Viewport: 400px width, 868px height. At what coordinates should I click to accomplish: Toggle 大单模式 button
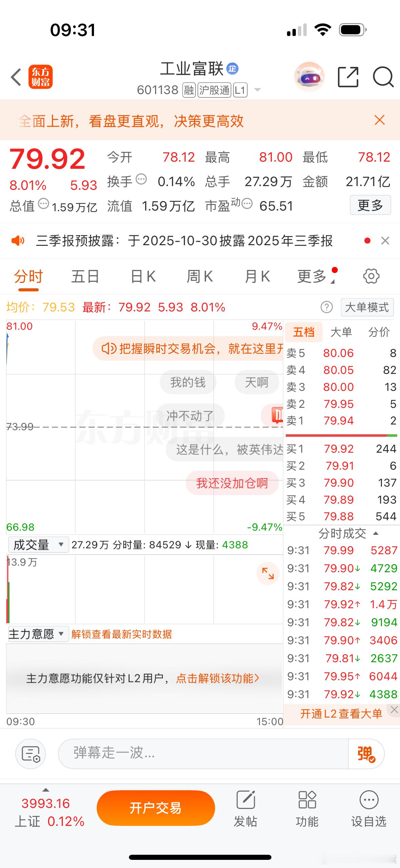tap(367, 307)
